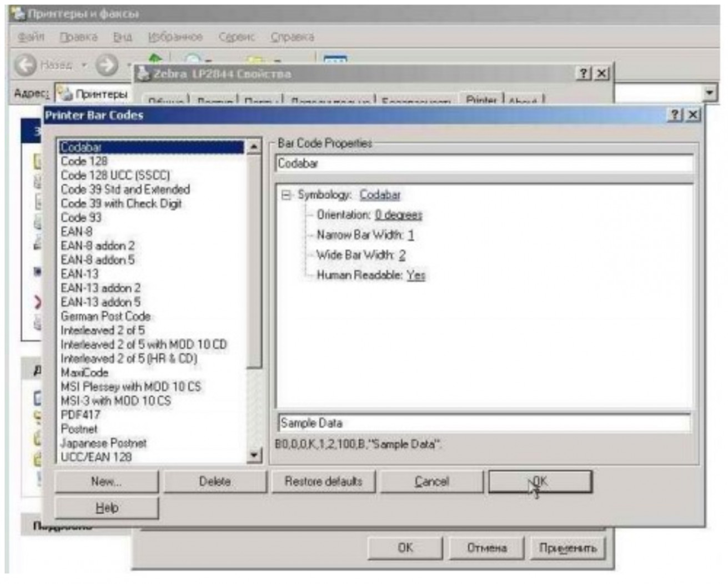Image resolution: width=728 pixels, height=584 pixels.
Task: Select MSI Plessey with MOD 10 CS
Action: [x=131, y=387]
